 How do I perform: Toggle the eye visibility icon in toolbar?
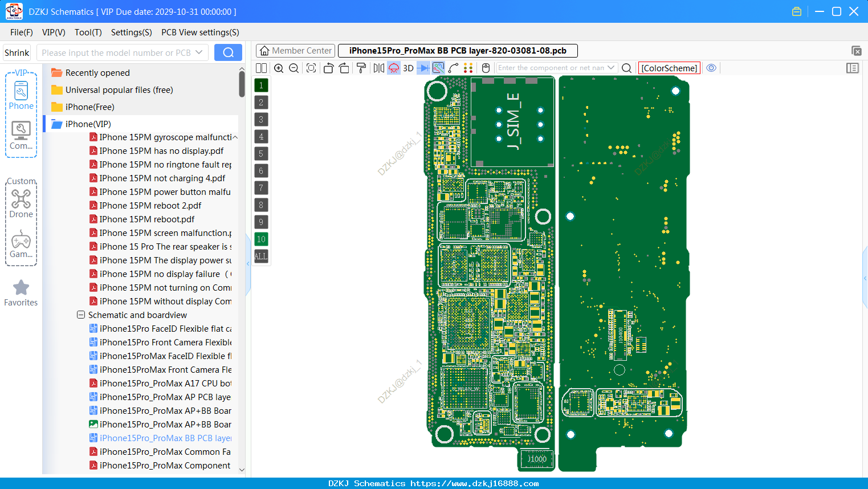point(711,68)
